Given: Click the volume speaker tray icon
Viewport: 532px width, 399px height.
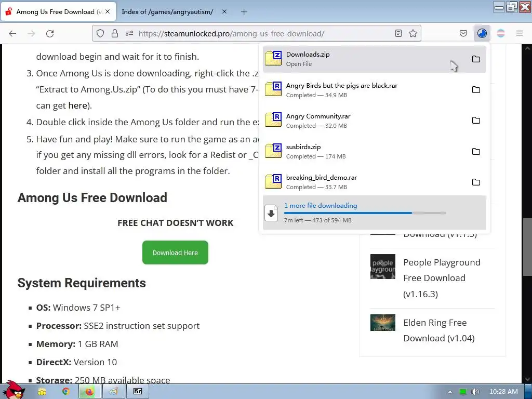Looking at the screenshot, I should coord(475,392).
